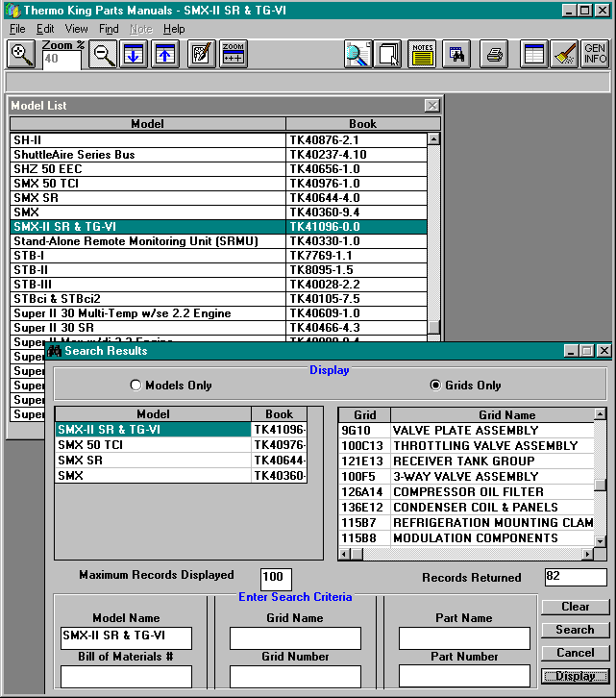The height and width of the screenshot is (698, 616).
Task: Click the Bill of Materials # field
Action: 126,677
